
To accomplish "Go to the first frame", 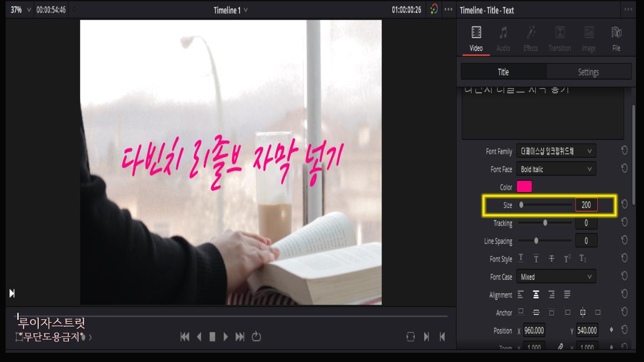I will pos(185,337).
